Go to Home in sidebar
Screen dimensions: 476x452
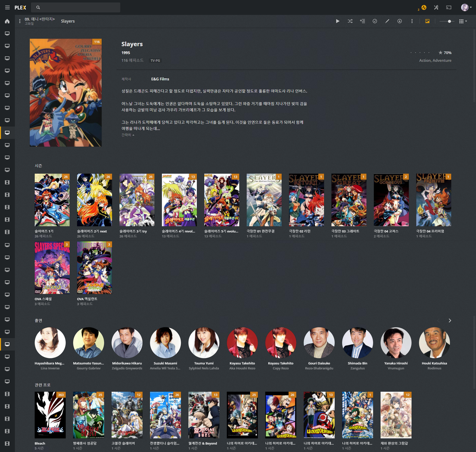[x=7, y=21]
